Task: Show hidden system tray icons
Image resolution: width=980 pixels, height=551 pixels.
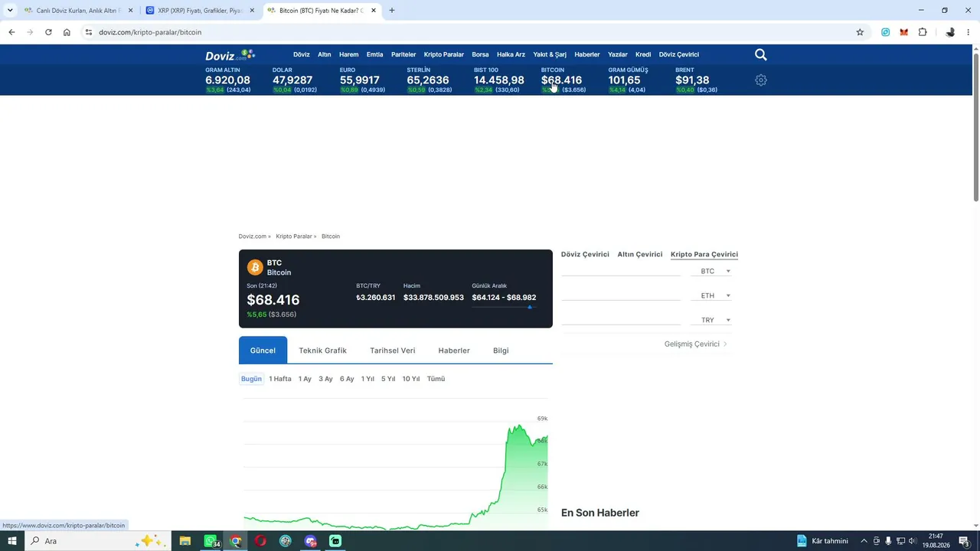Action: pyautogui.click(x=864, y=541)
